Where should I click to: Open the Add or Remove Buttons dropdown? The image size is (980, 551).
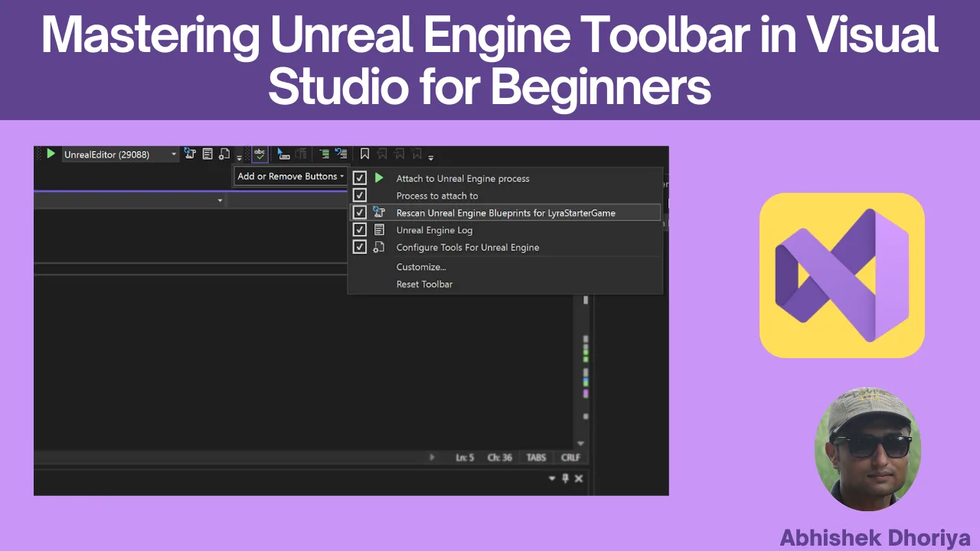[290, 176]
